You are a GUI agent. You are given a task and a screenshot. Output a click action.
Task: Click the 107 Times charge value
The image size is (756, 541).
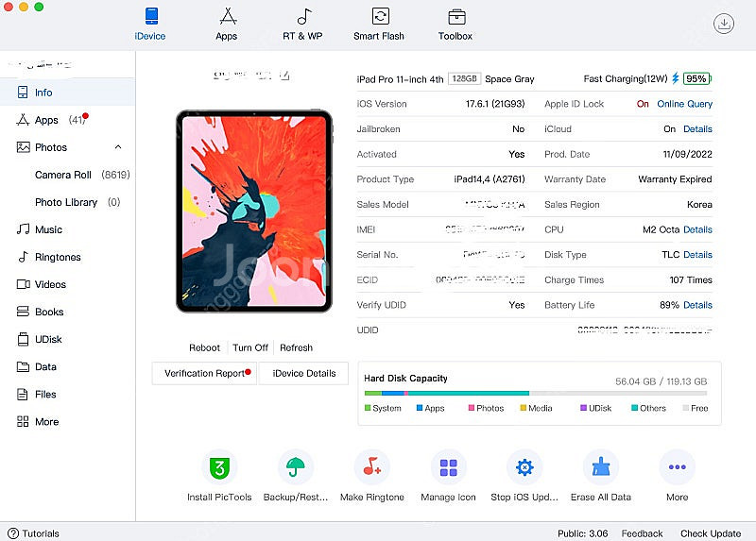(691, 279)
